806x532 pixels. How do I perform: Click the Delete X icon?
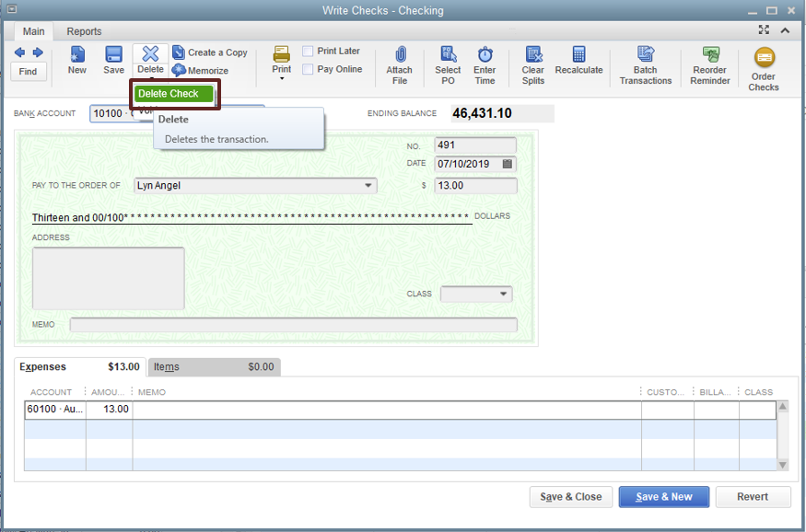[150, 53]
